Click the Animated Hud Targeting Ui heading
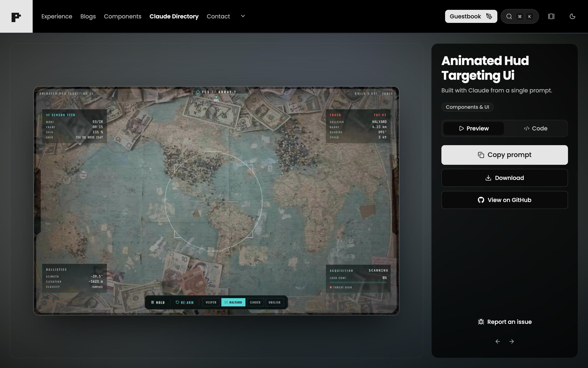This screenshot has width=588, height=368. [485, 68]
